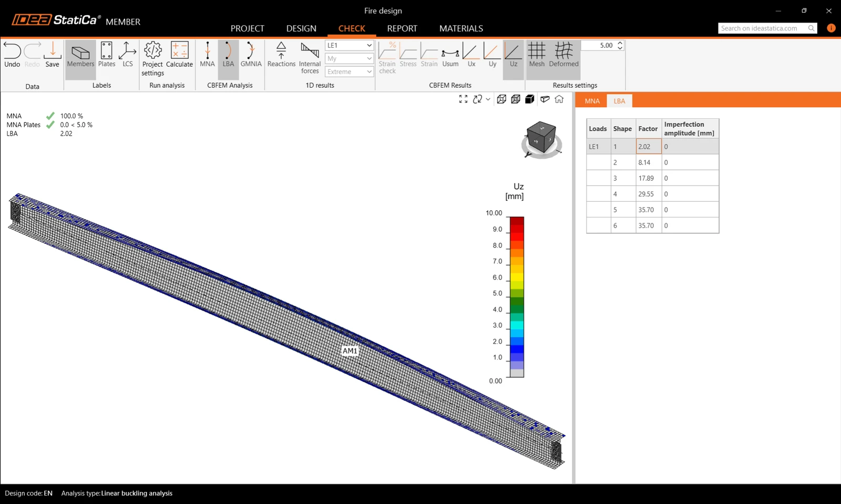The height and width of the screenshot is (504, 841).
Task: Select the solid view icon
Action: click(x=530, y=99)
